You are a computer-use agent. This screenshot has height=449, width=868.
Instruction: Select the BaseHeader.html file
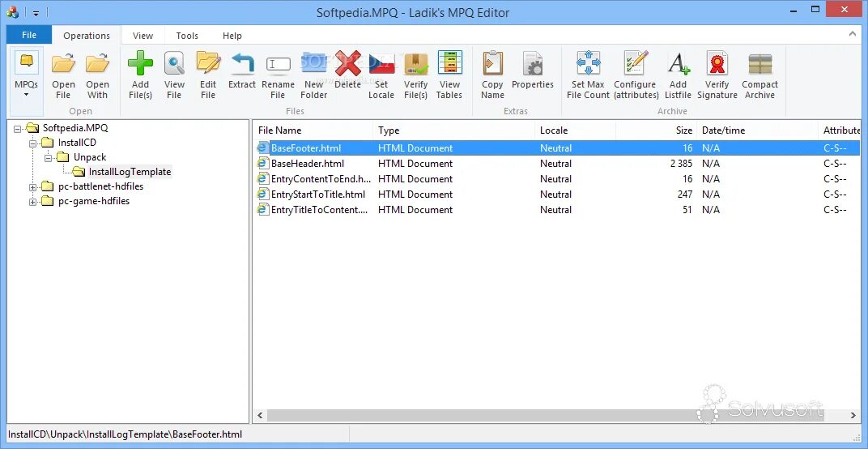(x=307, y=164)
